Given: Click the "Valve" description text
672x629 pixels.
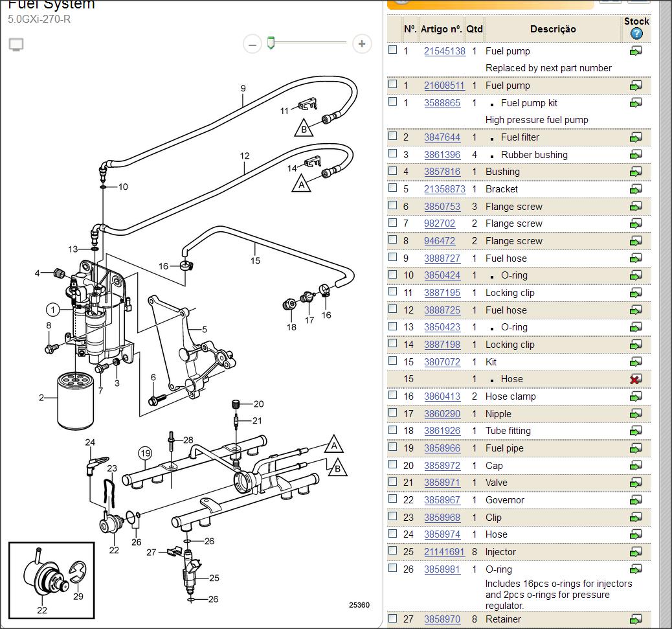Looking at the screenshot, I should [x=497, y=483].
